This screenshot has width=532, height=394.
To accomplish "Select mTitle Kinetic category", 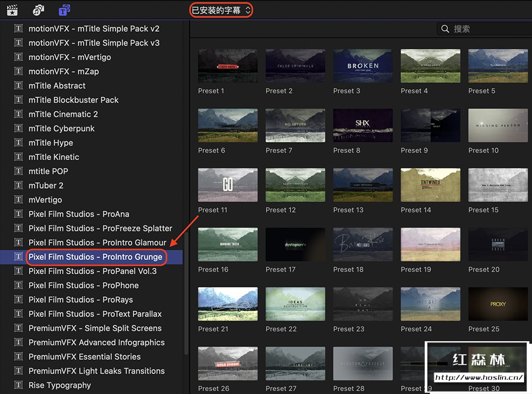I will pyautogui.click(x=53, y=157).
